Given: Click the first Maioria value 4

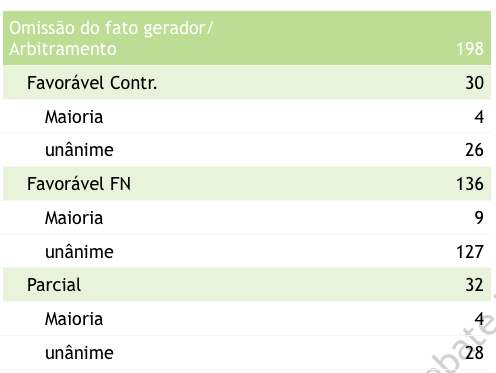Looking at the screenshot, I should pyautogui.click(x=479, y=117).
